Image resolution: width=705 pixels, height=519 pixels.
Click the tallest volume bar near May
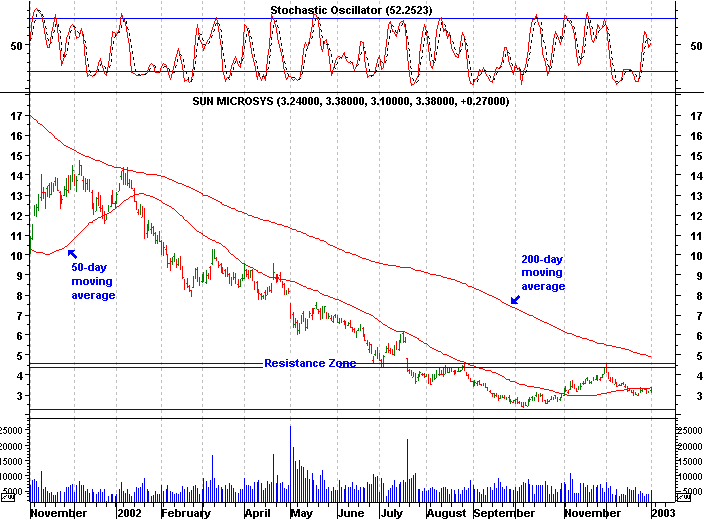(290, 464)
